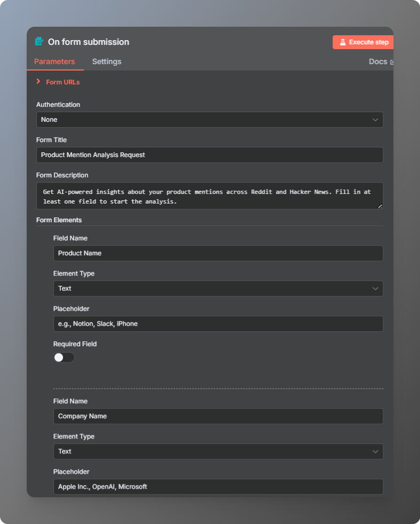The width and height of the screenshot is (420, 524).
Task: Click the Notion, Slack, iPhone placeholder field
Action: coord(218,324)
